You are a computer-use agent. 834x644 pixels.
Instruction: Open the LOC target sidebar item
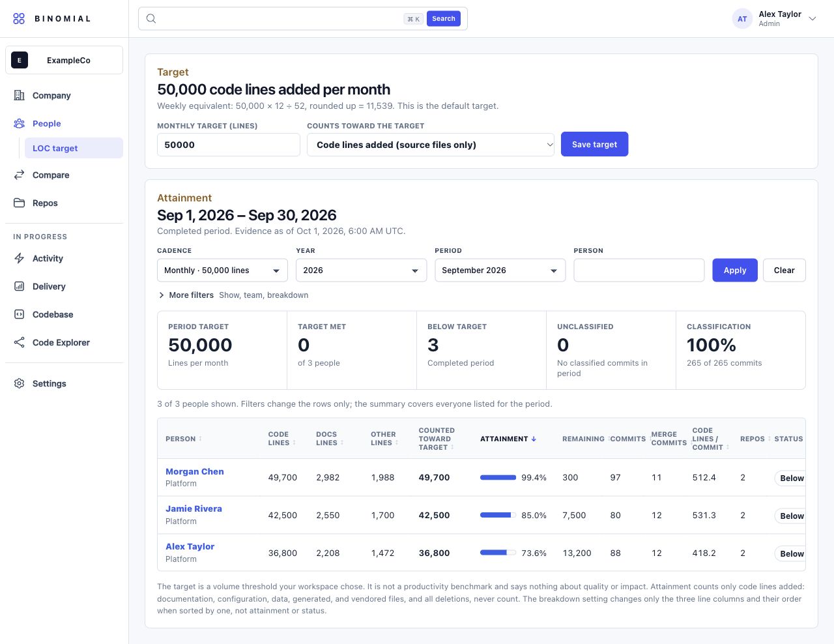[74, 148]
